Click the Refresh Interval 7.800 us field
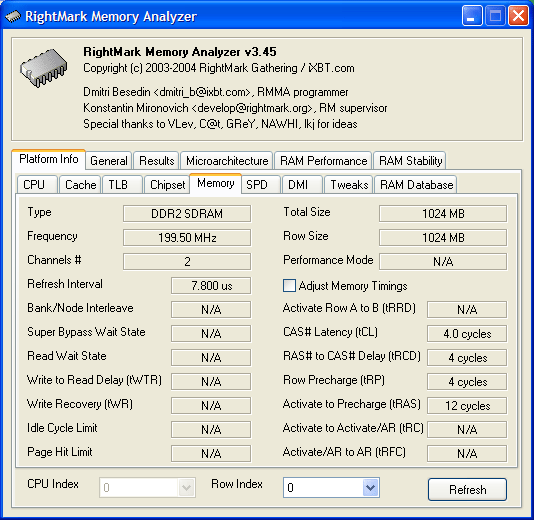Image resolution: width=534 pixels, height=520 pixels. point(211,285)
